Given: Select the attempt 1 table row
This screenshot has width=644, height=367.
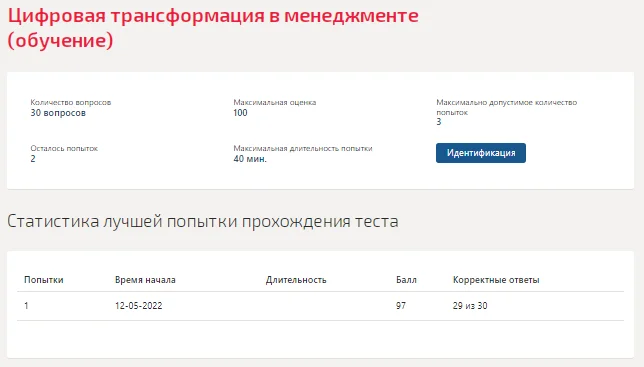Looking at the screenshot, I should tap(320, 306).
